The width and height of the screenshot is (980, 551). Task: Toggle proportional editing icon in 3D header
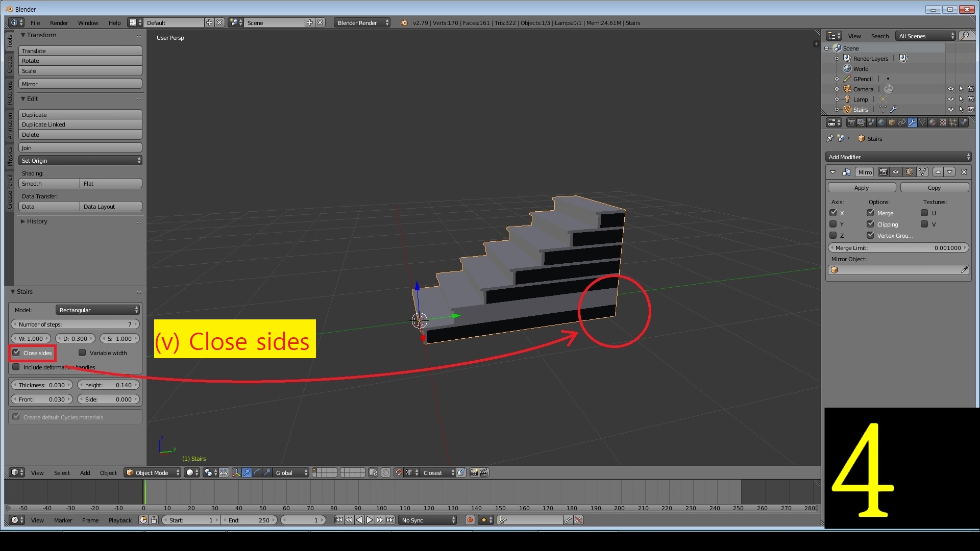(386, 472)
